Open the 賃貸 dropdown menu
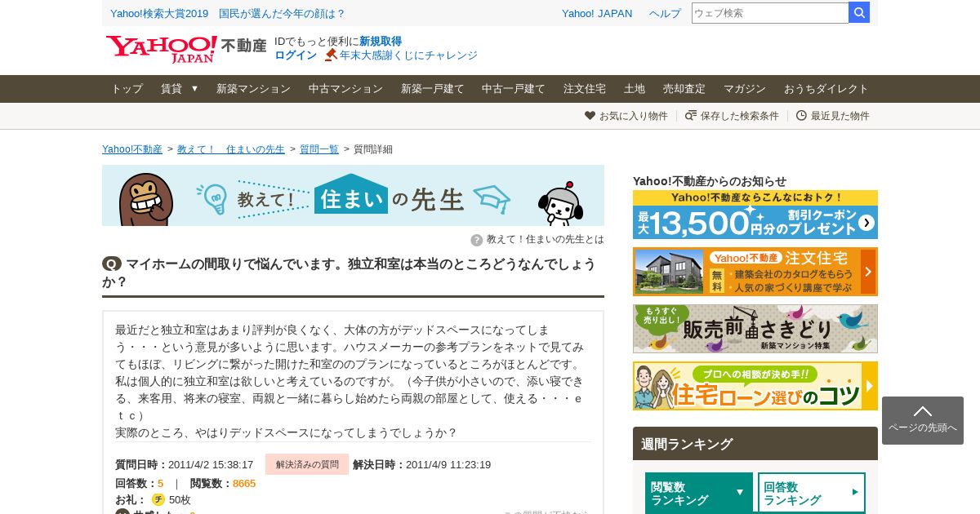Viewport: 980px width, 514px height. [x=180, y=89]
